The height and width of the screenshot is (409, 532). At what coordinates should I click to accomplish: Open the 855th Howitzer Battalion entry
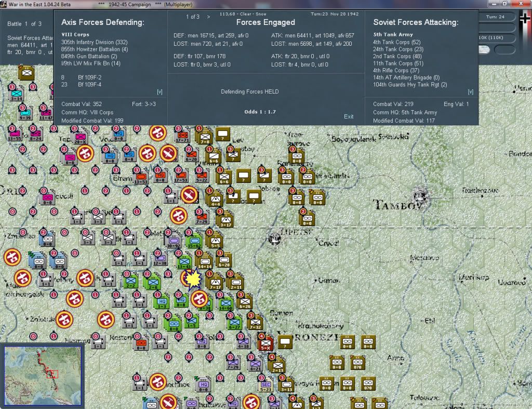[95, 49]
